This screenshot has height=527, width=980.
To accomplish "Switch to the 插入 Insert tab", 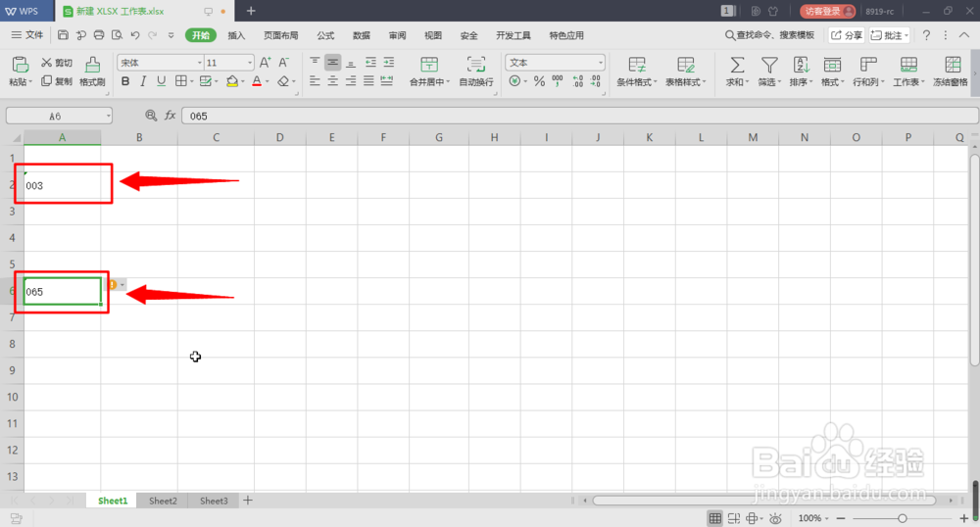I will [236, 35].
